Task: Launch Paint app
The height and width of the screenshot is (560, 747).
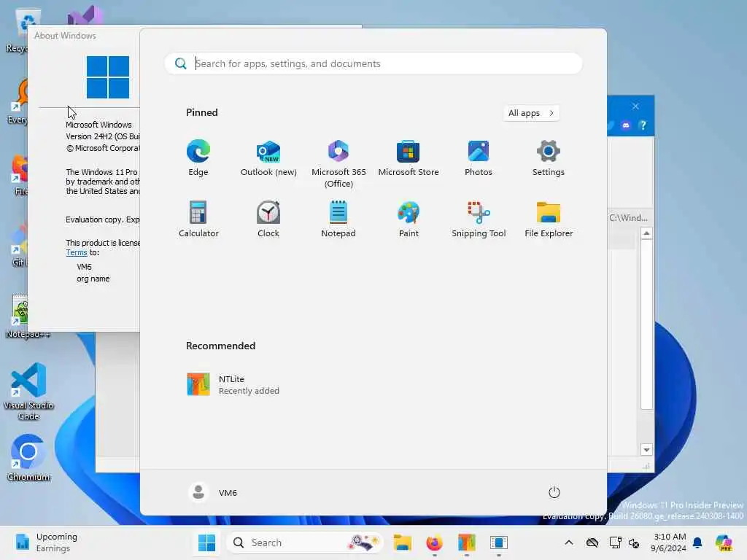Action: point(409,219)
